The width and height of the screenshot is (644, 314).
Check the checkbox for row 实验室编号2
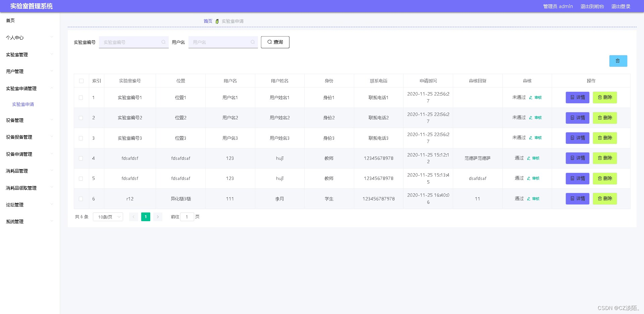[x=81, y=118]
